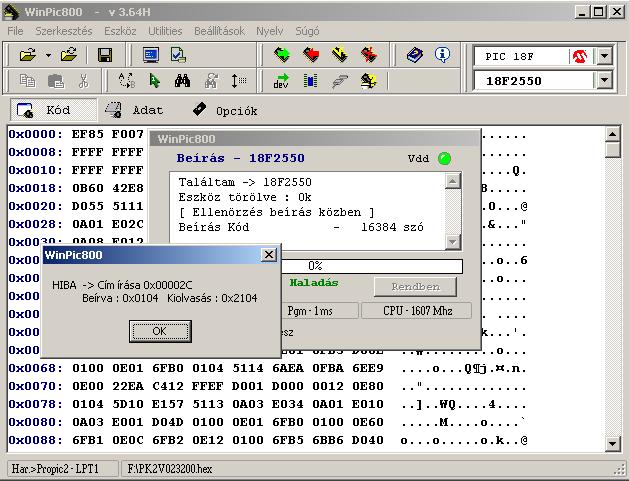Copy with the two-pages toolbar icon
Screen dimensions: 629x481
[x=27, y=81]
